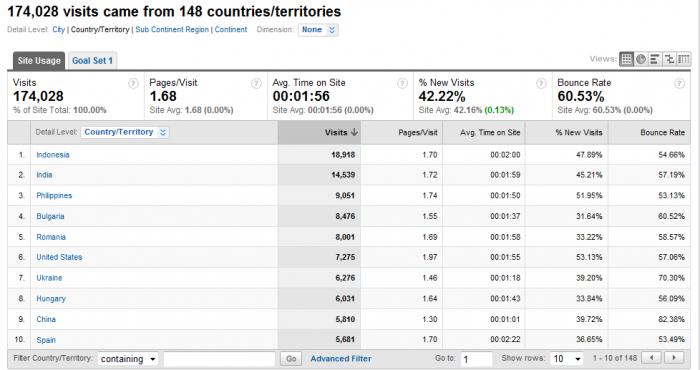This screenshot has height=370, width=700.
Task: Open the Advanced Filter link
Action: 341,358
